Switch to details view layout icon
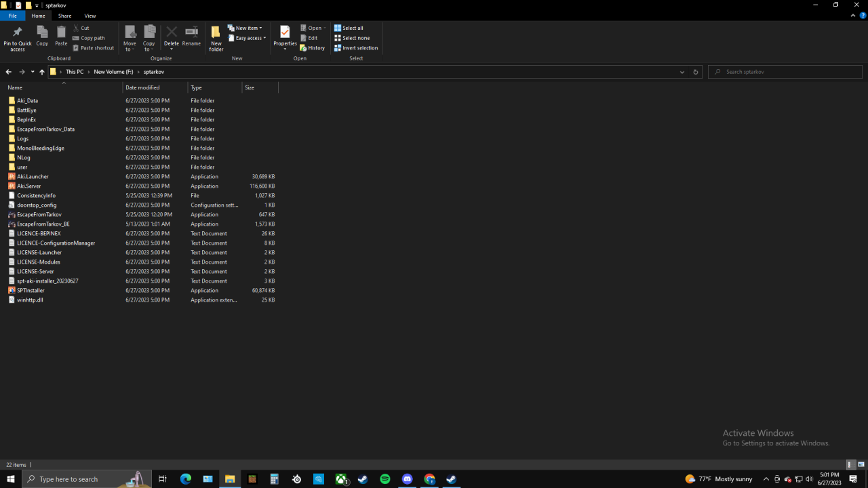 (x=850, y=465)
